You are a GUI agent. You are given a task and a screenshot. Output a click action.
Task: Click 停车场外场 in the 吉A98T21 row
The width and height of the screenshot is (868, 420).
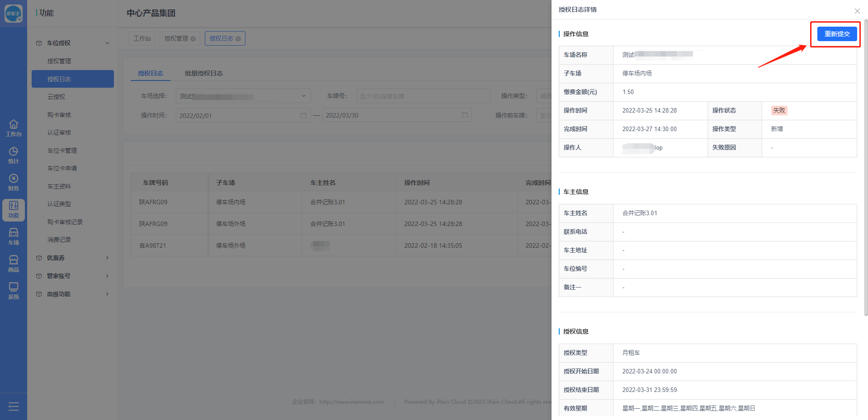[x=231, y=245]
